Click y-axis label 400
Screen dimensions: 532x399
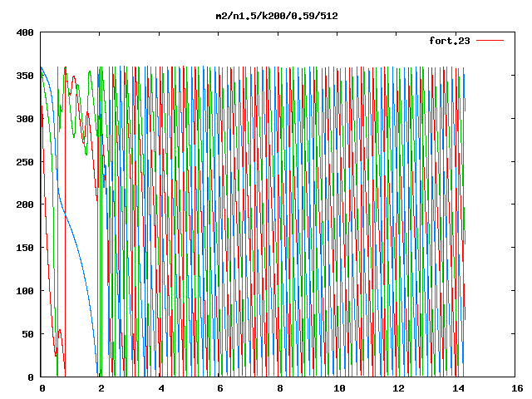[25, 32]
